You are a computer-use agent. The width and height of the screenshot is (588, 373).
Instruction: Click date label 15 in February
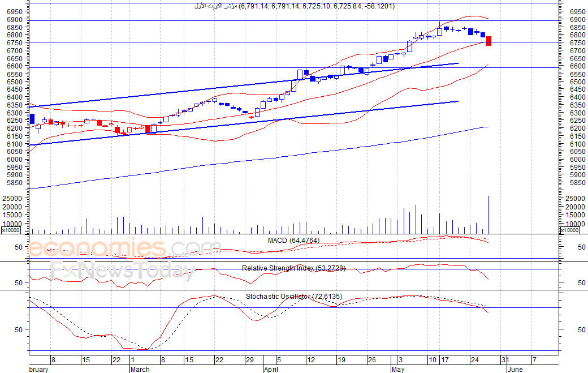pos(86,360)
